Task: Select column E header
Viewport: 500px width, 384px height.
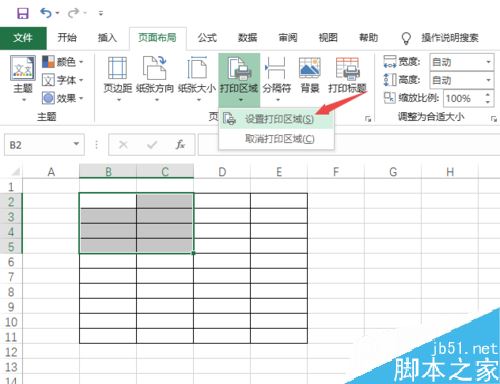Action: click(x=279, y=172)
